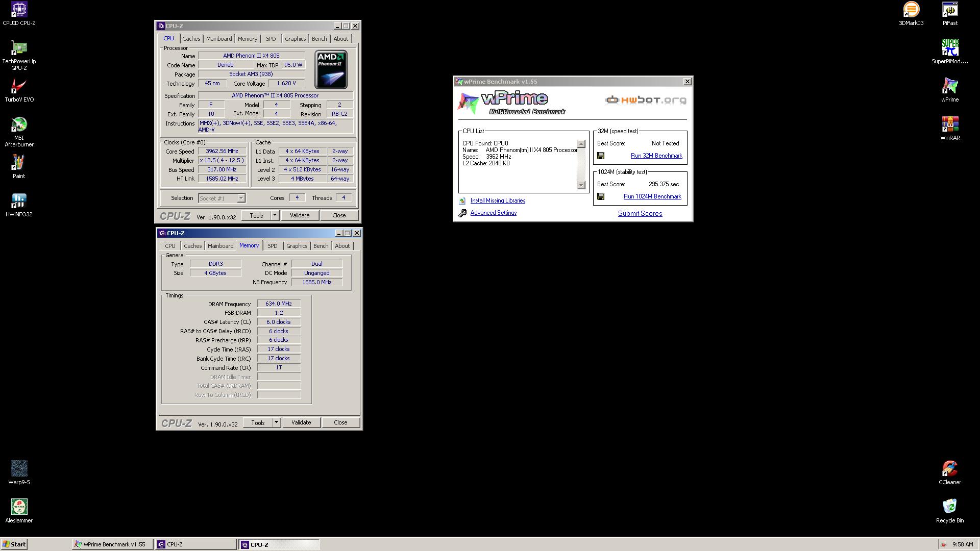Select the Paint desktop icon
The width and height of the screenshot is (980, 551).
tap(19, 167)
